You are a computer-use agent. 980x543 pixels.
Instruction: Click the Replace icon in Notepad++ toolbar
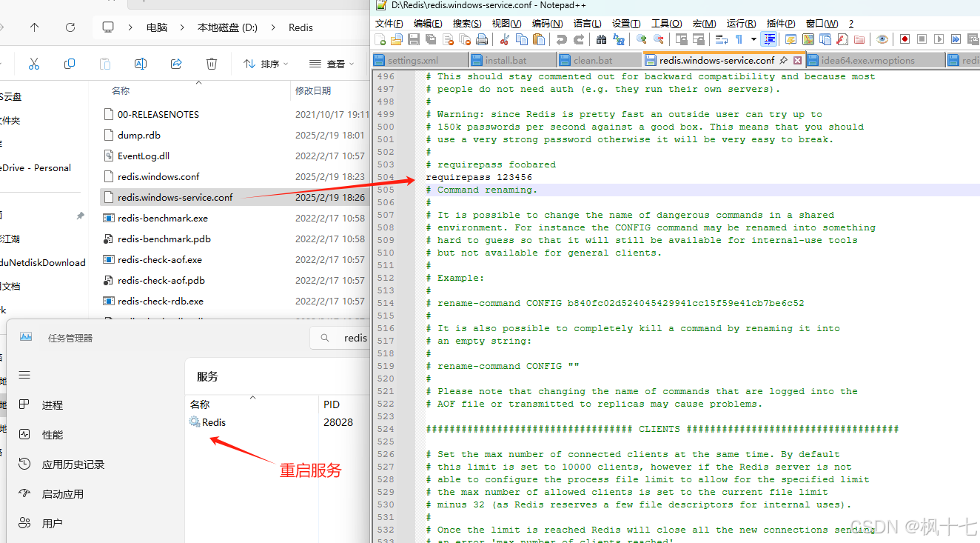tap(619, 39)
